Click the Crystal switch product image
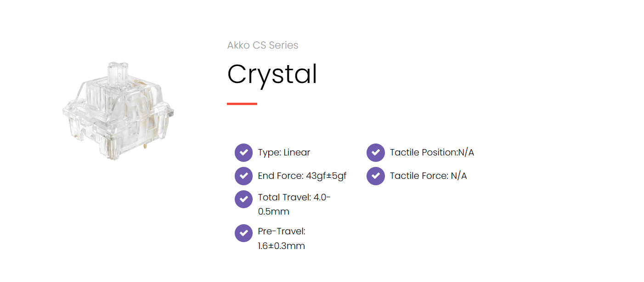The image size is (644, 282). (118, 112)
